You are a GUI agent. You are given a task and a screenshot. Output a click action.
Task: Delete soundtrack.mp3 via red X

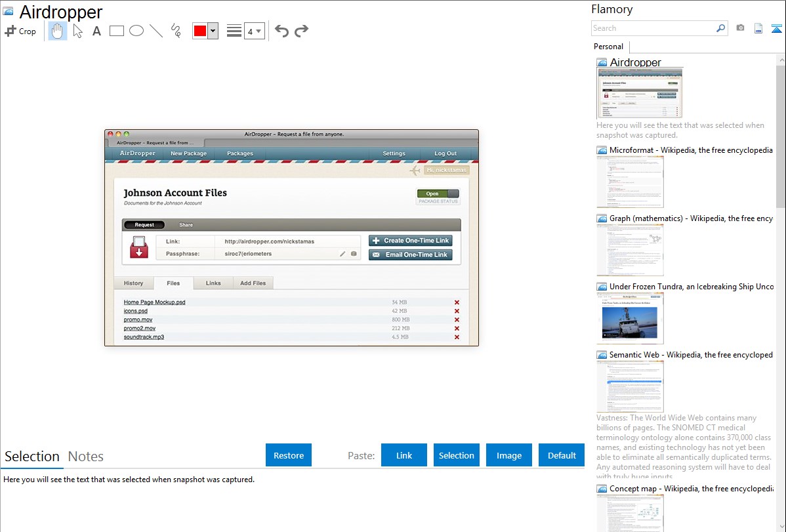[457, 337]
